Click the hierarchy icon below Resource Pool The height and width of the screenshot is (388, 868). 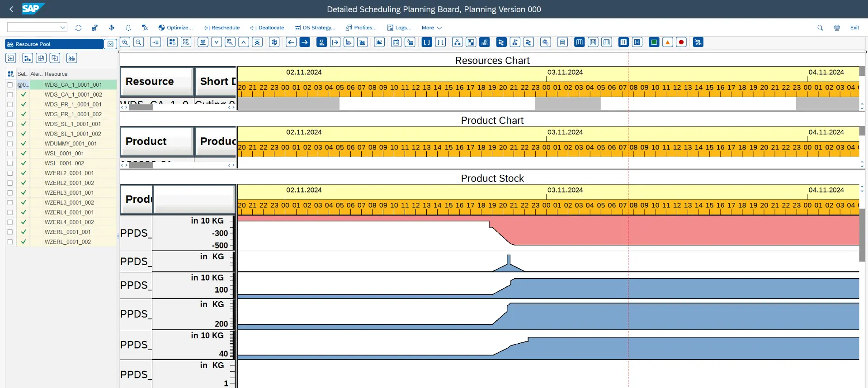click(x=28, y=58)
